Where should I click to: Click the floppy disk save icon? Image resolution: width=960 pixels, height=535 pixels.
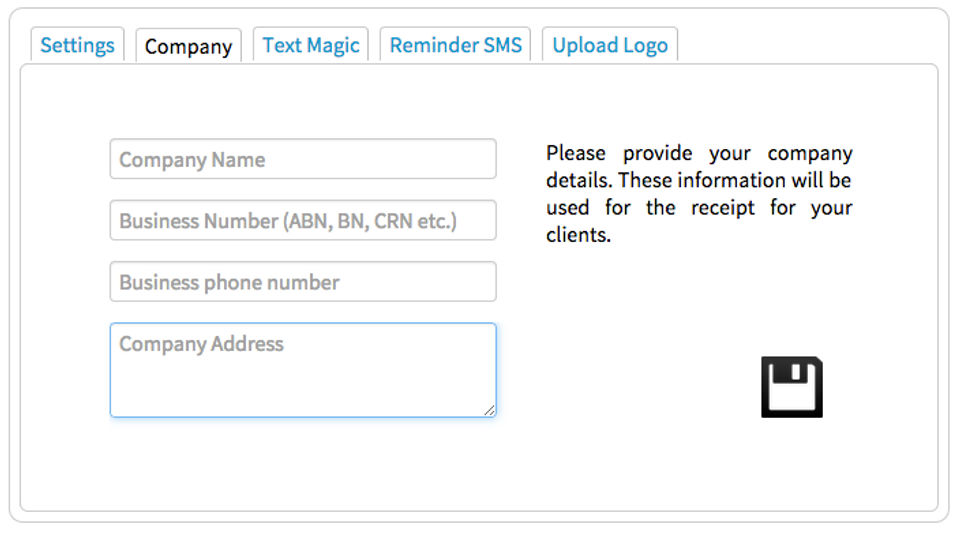click(791, 386)
